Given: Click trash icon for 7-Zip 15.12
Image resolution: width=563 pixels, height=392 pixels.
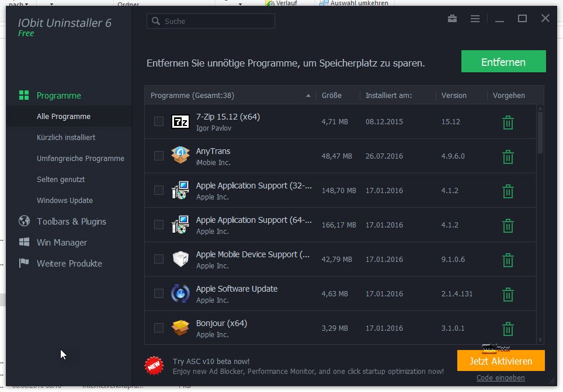Looking at the screenshot, I should pos(508,122).
